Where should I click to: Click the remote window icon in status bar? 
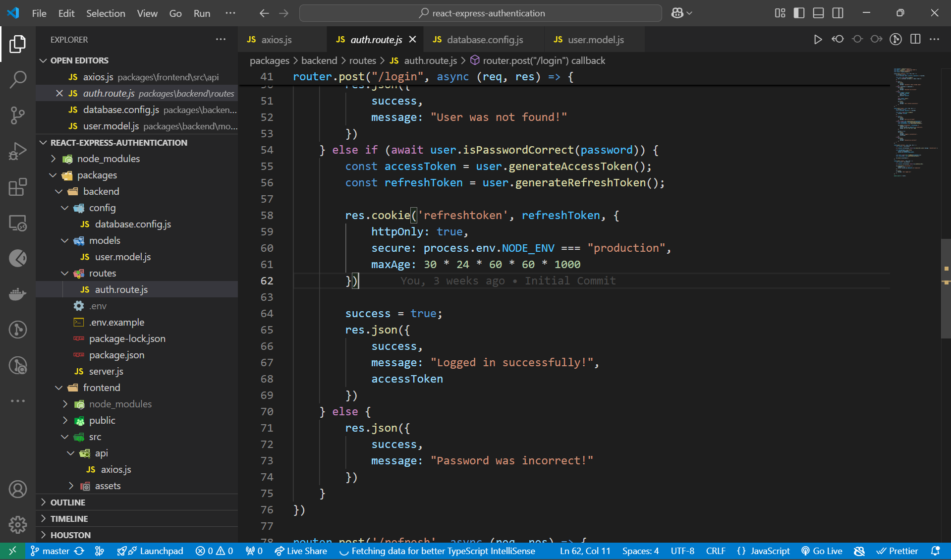(x=12, y=551)
